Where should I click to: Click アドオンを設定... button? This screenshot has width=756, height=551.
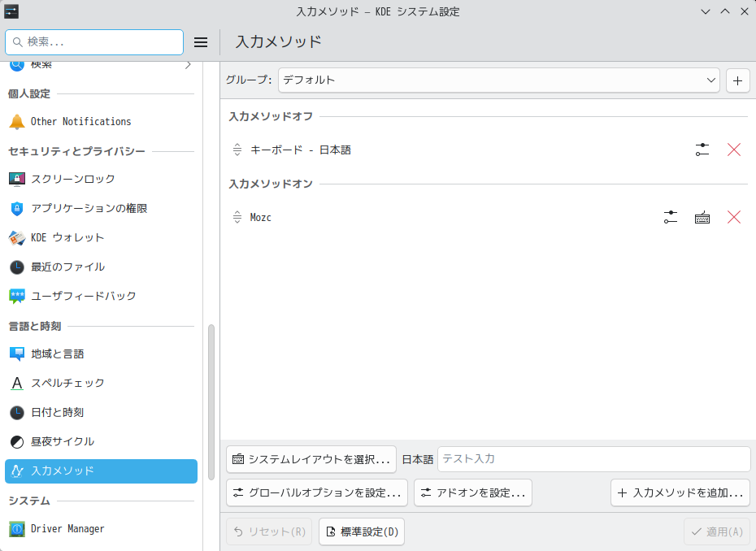[x=473, y=492]
